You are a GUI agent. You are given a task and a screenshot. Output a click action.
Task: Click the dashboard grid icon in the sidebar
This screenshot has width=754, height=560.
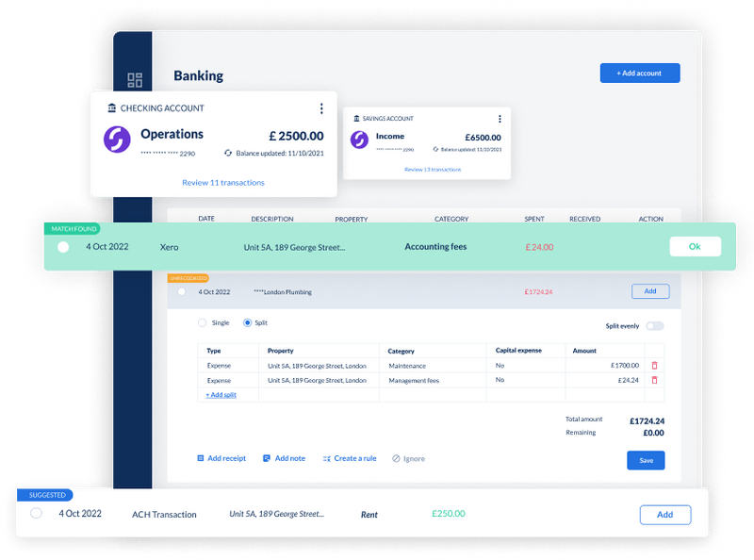[135, 79]
